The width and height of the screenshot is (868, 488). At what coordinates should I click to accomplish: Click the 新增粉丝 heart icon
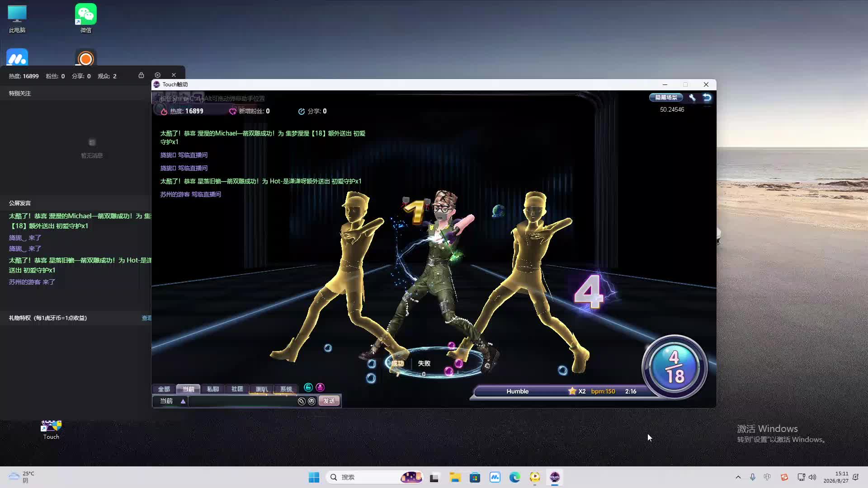[x=232, y=111]
